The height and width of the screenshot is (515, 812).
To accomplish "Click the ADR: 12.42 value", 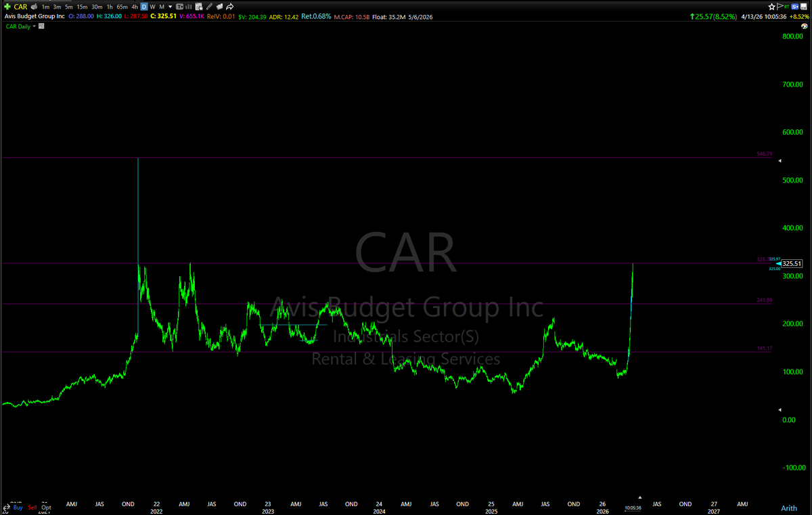I will pos(284,16).
